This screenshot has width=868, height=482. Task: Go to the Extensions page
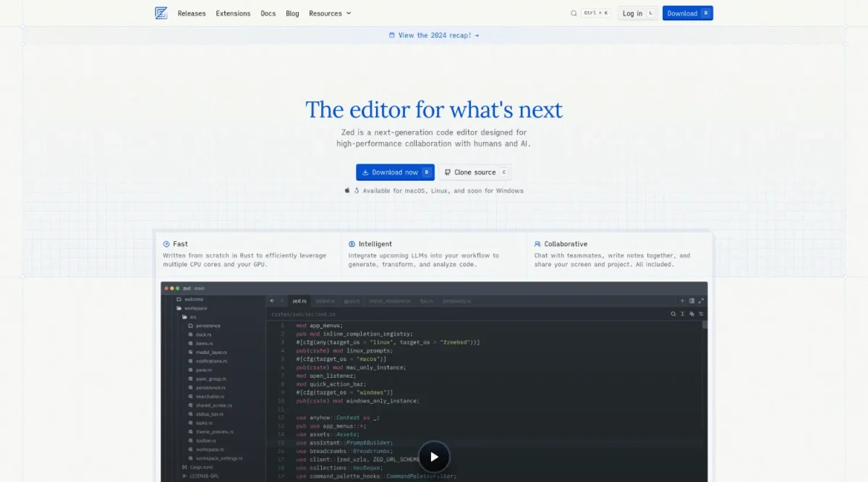233,13
